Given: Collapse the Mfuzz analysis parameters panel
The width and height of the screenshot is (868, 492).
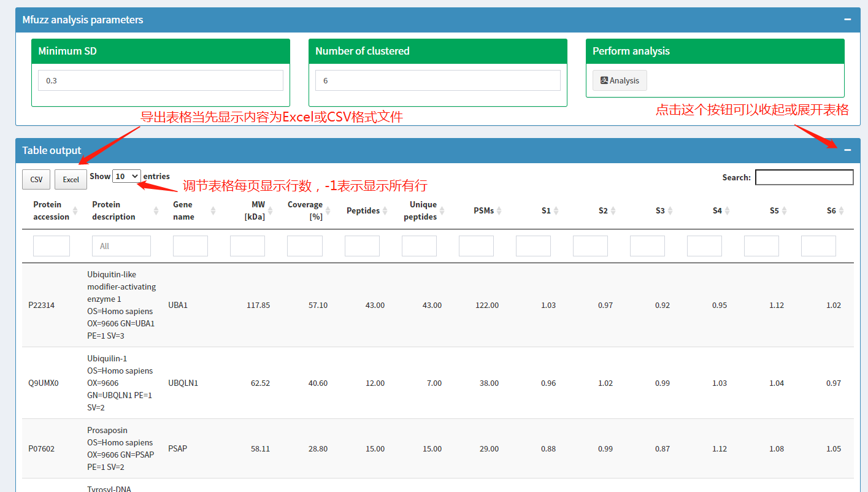Looking at the screenshot, I should pos(847,20).
